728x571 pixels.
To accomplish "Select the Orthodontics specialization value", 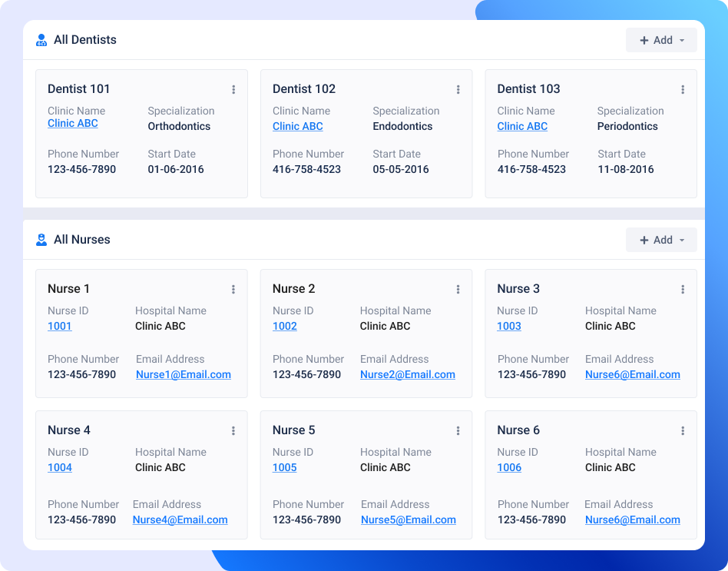I will [x=179, y=126].
